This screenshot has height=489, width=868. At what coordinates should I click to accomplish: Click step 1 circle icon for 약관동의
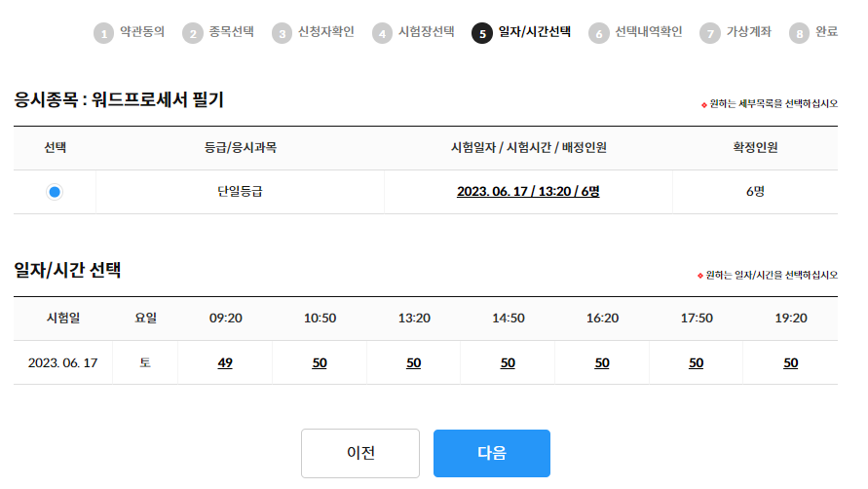pyautogui.click(x=103, y=33)
